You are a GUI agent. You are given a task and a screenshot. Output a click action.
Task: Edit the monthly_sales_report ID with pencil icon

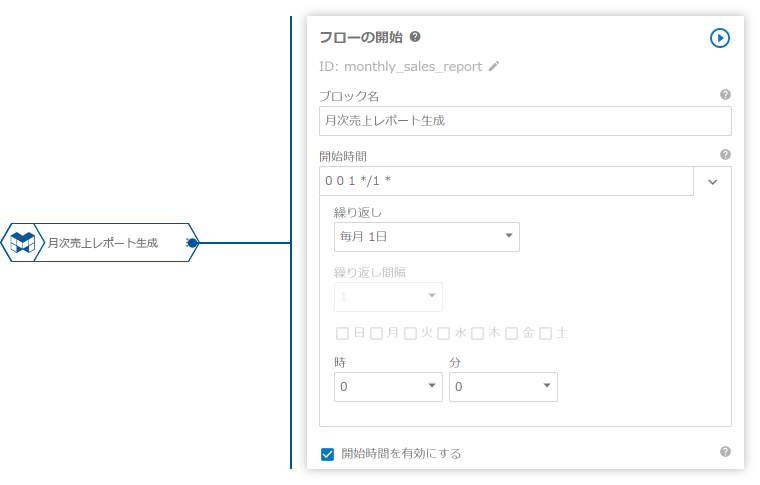493,66
